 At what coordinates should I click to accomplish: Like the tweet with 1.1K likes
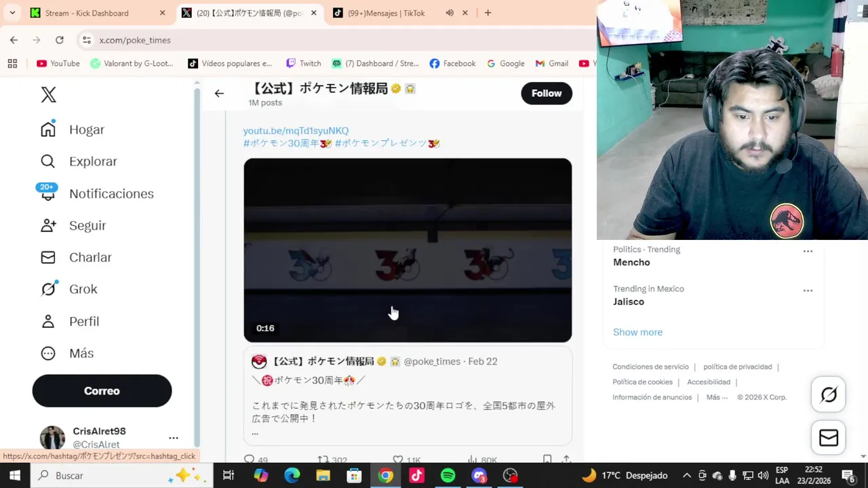[x=407, y=460]
